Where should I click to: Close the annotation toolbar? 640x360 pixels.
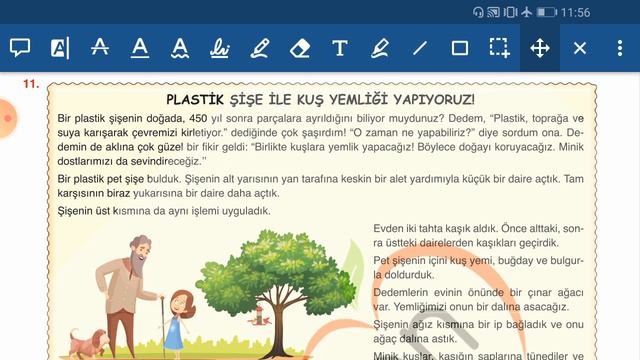(x=580, y=48)
